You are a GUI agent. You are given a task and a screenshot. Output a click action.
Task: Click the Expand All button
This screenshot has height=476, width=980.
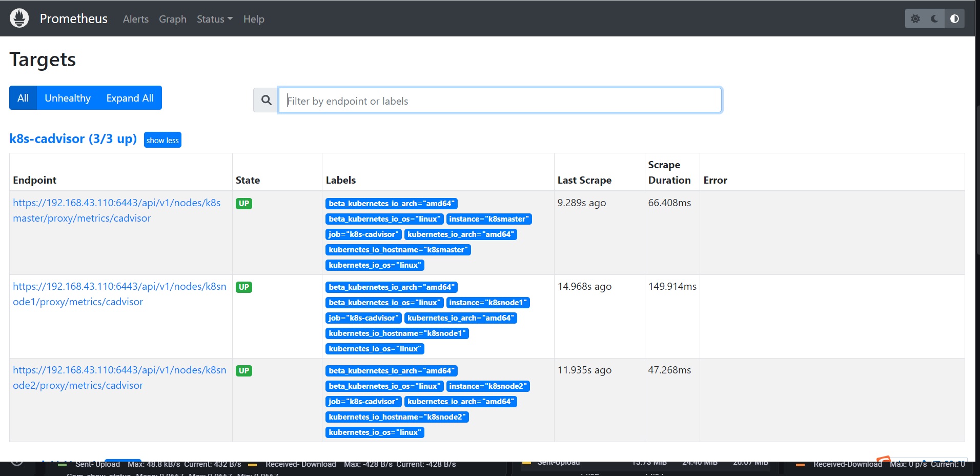pos(130,97)
